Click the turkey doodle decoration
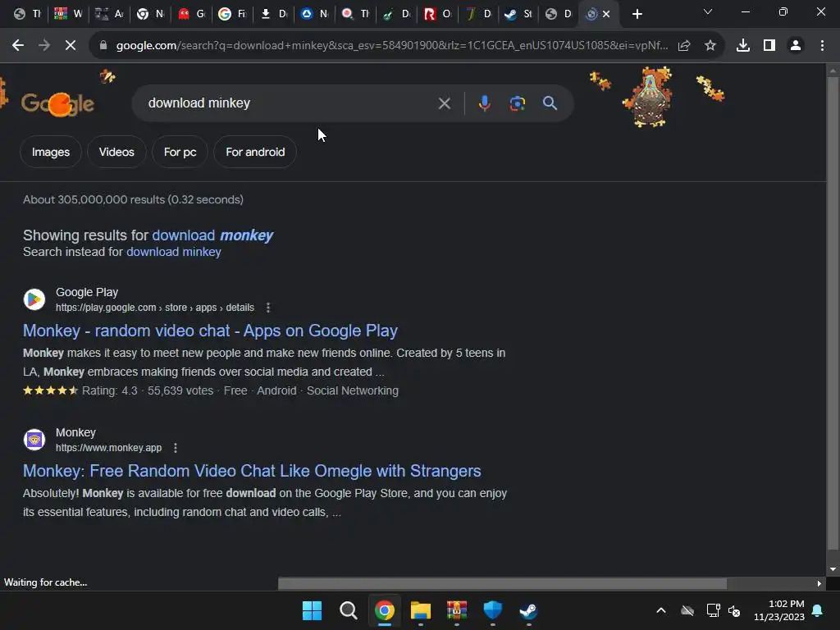This screenshot has width=840, height=630. pos(649,97)
